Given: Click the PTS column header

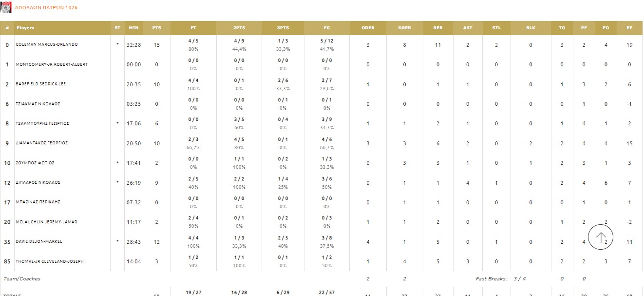Looking at the screenshot, I should [x=156, y=28].
